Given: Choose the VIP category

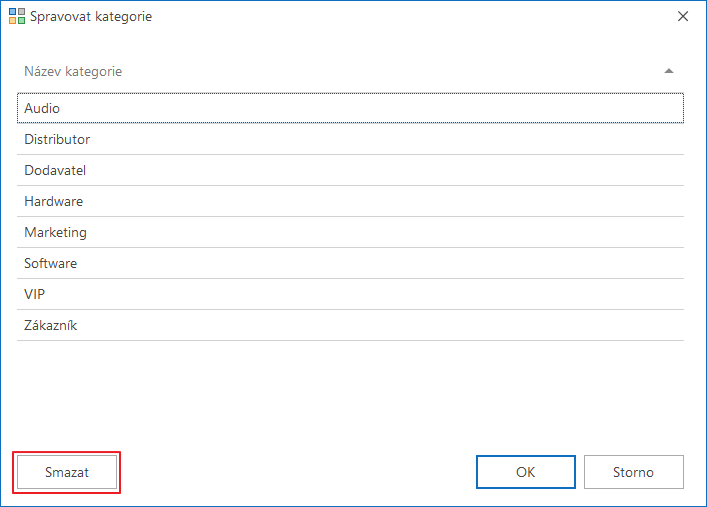Looking at the screenshot, I should [x=350, y=295].
